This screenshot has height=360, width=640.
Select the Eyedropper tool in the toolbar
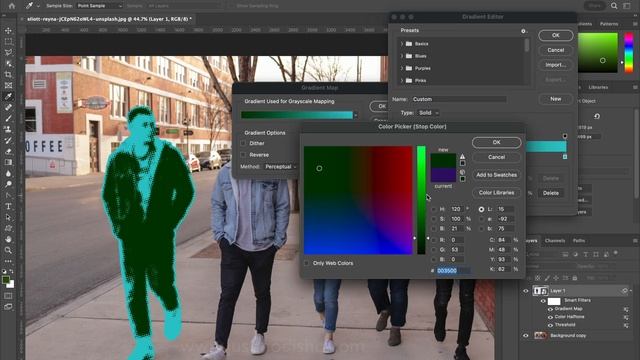pyautogui.click(x=8, y=96)
